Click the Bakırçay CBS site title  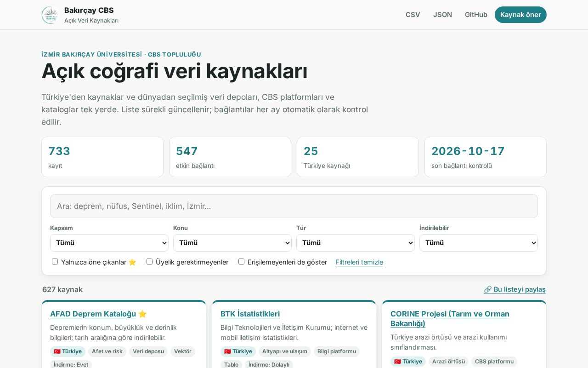click(x=89, y=10)
